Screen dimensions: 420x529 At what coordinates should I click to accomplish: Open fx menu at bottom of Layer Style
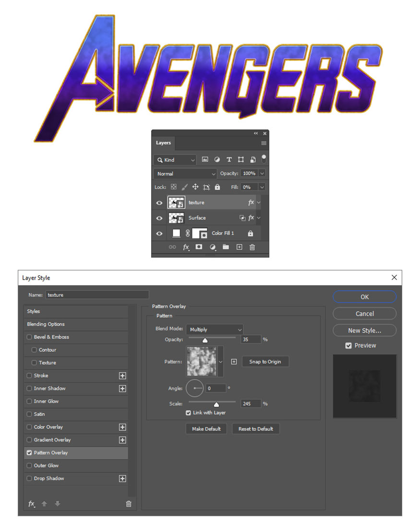31,504
